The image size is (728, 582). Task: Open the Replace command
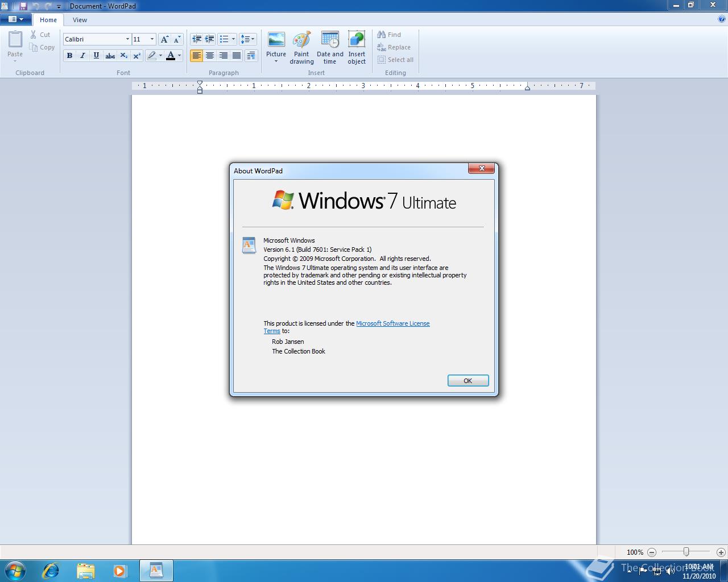(394, 47)
